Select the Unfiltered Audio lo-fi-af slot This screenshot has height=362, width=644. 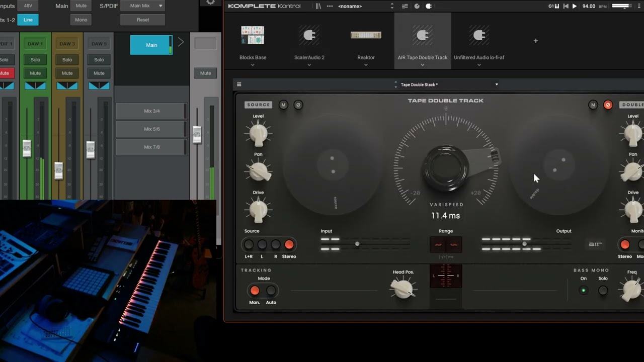point(479,40)
